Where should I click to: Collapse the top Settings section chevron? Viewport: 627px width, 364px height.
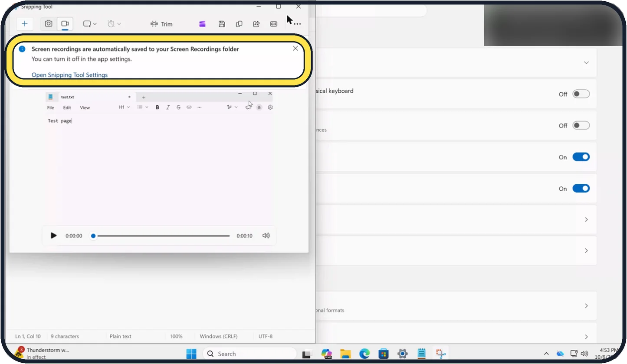coord(586,62)
